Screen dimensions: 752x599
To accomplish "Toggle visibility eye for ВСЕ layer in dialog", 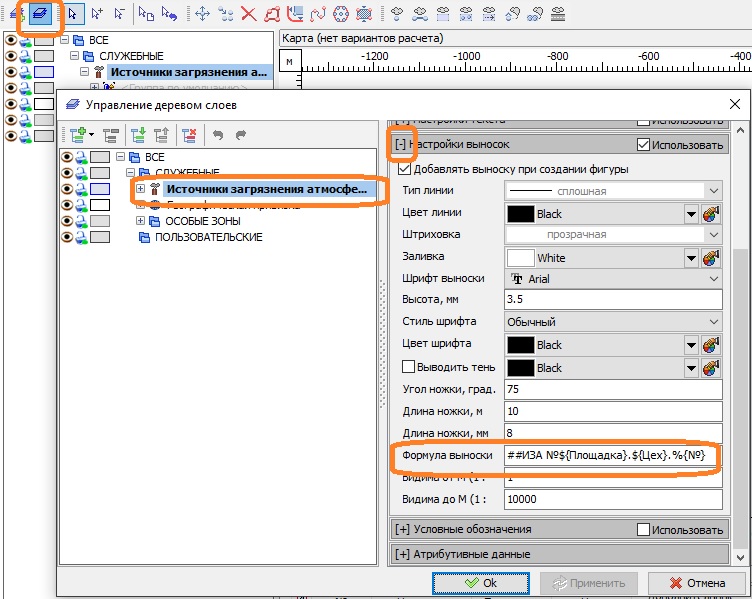I will coord(68,157).
